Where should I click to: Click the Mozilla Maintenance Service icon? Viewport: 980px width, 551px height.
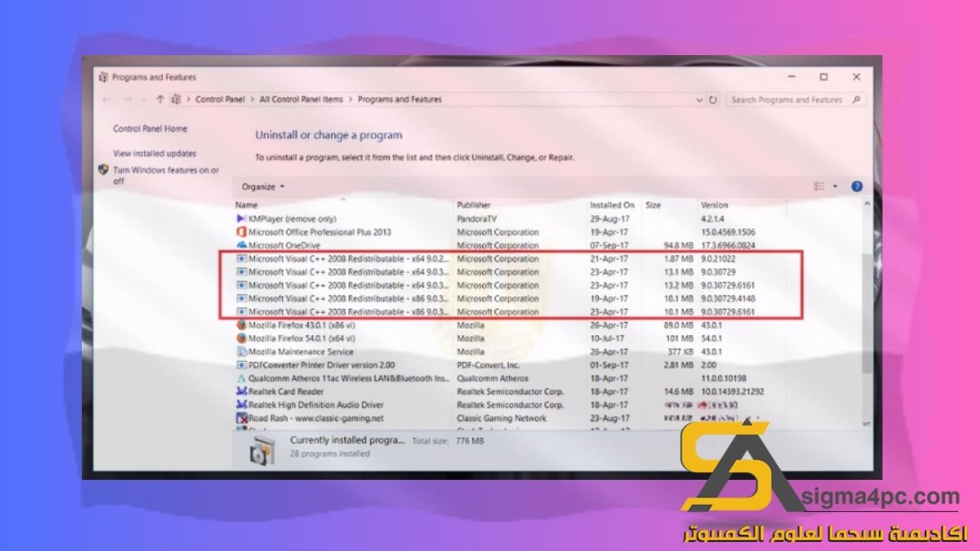(x=241, y=352)
